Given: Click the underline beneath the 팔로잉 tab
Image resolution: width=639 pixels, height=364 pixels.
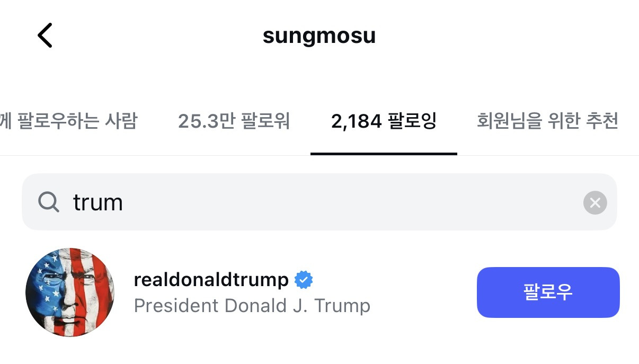Looking at the screenshot, I should pyautogui.click(x=384, y=154).
